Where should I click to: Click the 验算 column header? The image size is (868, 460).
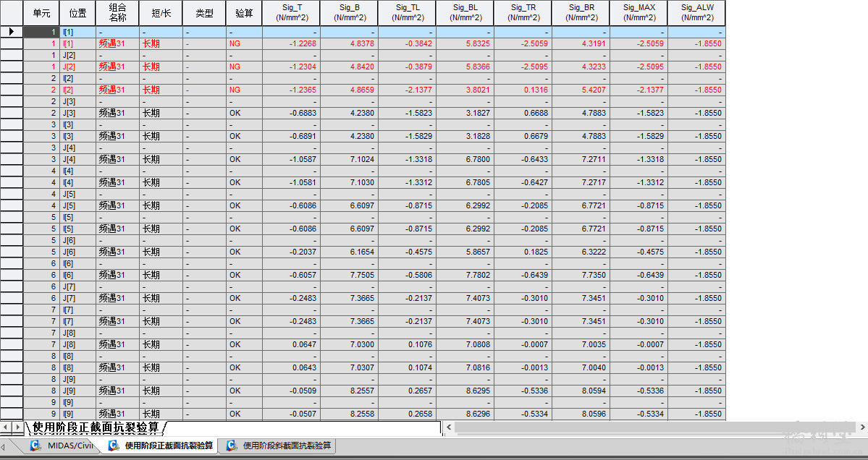click(x=244, y=13)
